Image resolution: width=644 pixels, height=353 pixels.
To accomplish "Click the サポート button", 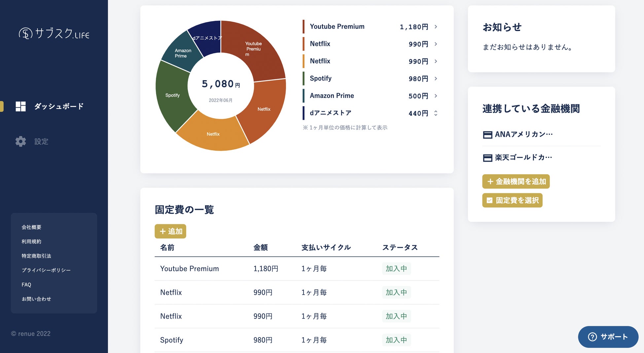I will 608,337.
